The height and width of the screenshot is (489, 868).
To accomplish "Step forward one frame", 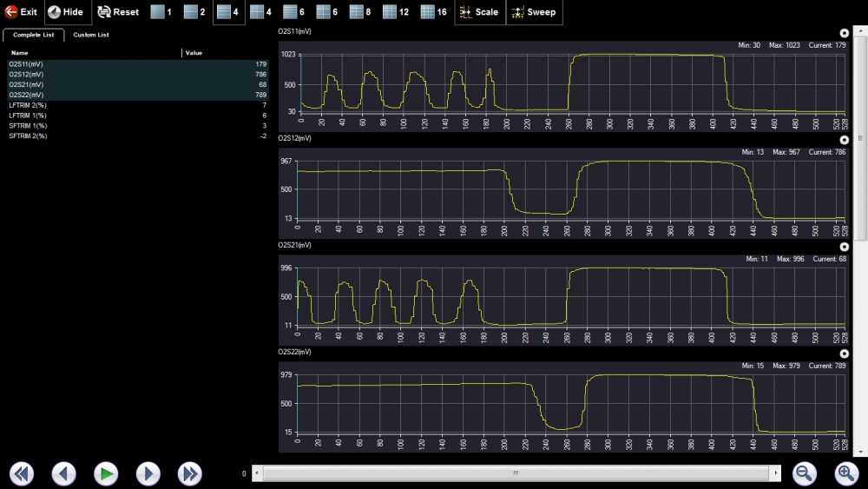I will pos(148,473).
